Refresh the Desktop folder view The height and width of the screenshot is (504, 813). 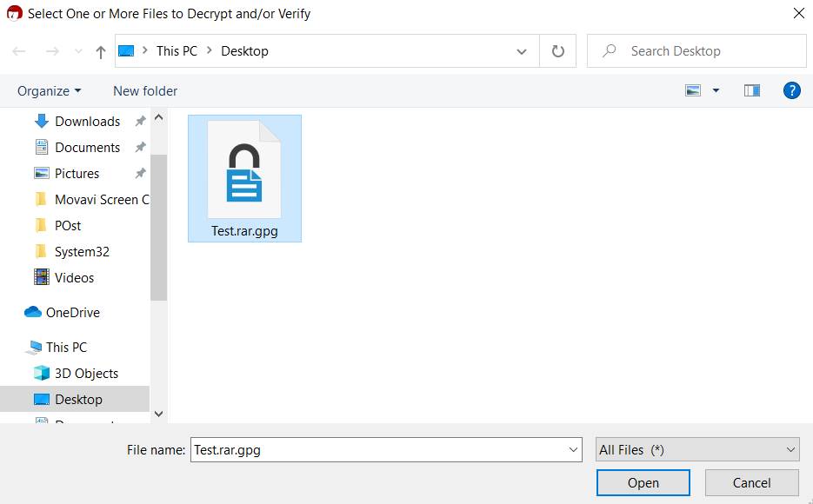558,50
